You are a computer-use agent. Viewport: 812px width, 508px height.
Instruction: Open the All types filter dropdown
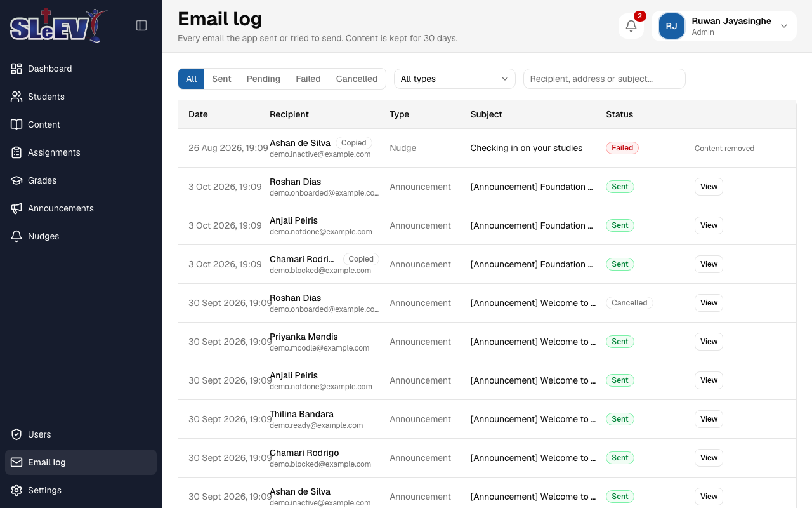click(x=455, y=79)
